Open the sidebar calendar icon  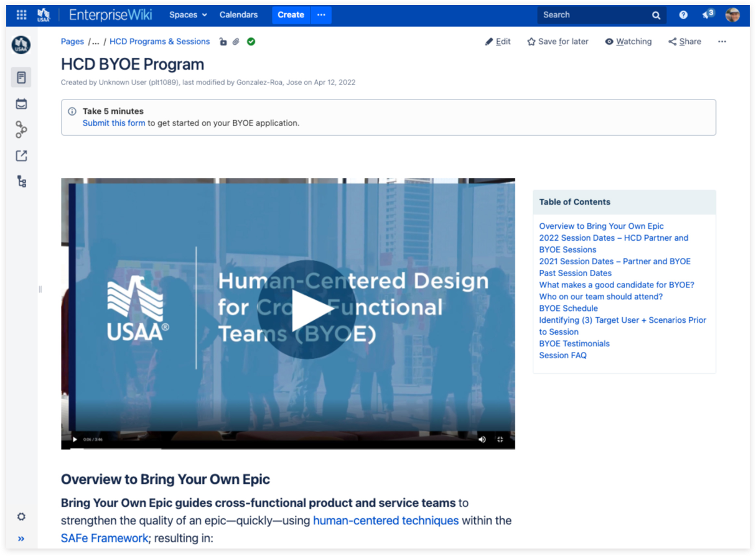pos(21,104)
